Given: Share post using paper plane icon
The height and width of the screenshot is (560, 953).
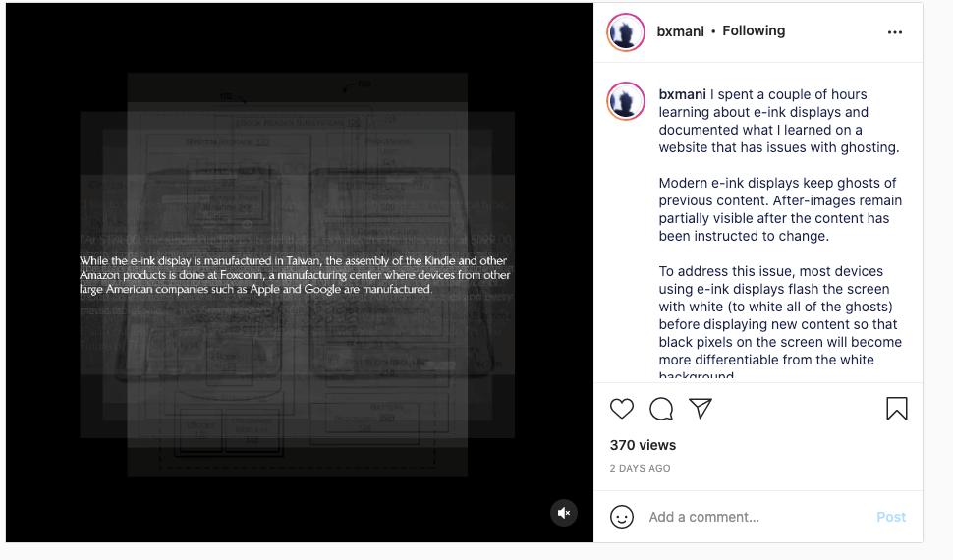Looking at the screenshot, I should pyautogui.click(x=701, y=408).
